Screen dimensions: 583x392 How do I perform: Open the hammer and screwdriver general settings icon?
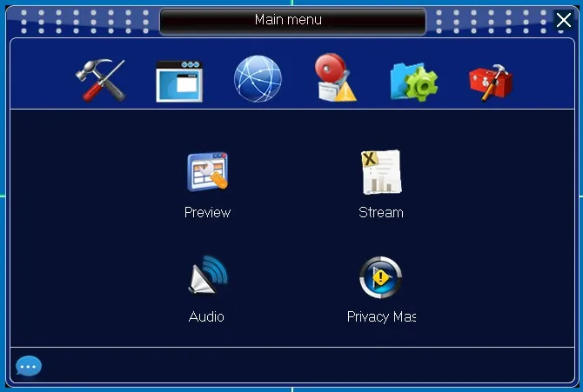(x=101, y=80)
